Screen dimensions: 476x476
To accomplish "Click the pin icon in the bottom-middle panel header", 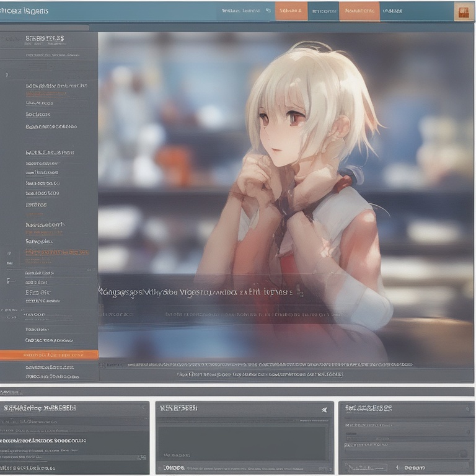I will coord(325,410).
